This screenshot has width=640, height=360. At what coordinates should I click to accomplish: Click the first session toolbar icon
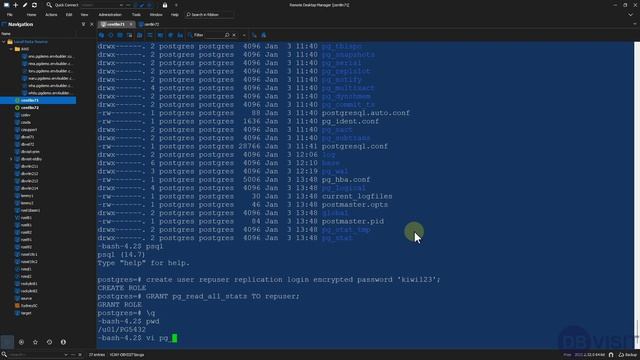coord(101,35)
